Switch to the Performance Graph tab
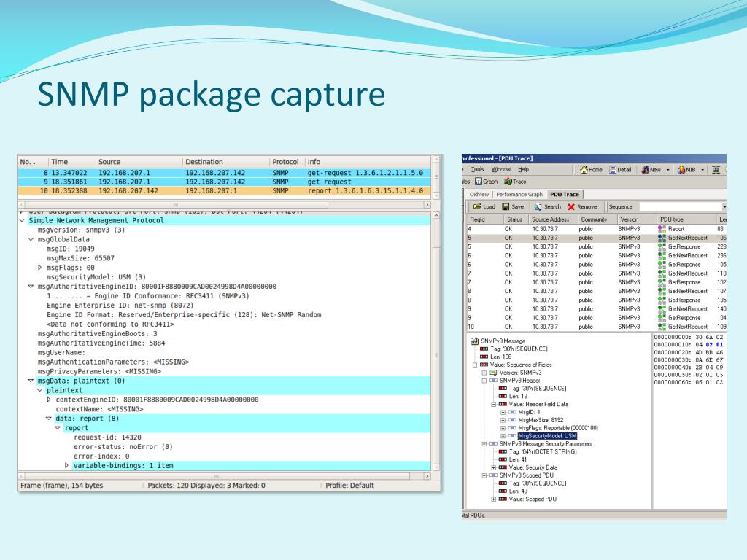747x560 pixels. [x=519, y=194]
